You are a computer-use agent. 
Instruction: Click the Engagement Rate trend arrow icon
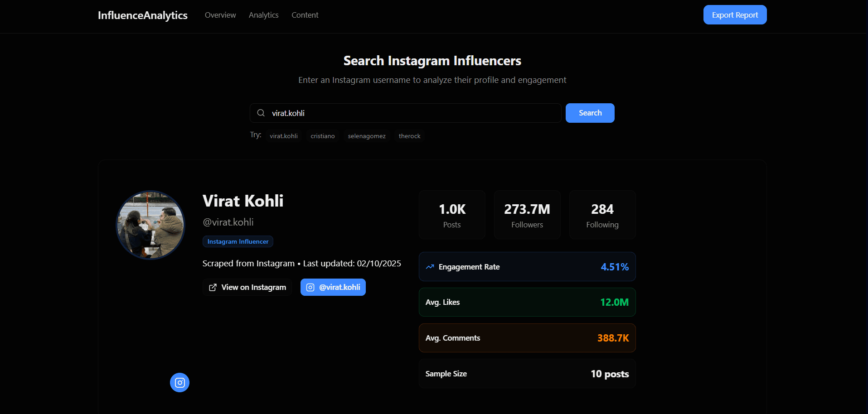pyautogui.click(x=430, y=267)
